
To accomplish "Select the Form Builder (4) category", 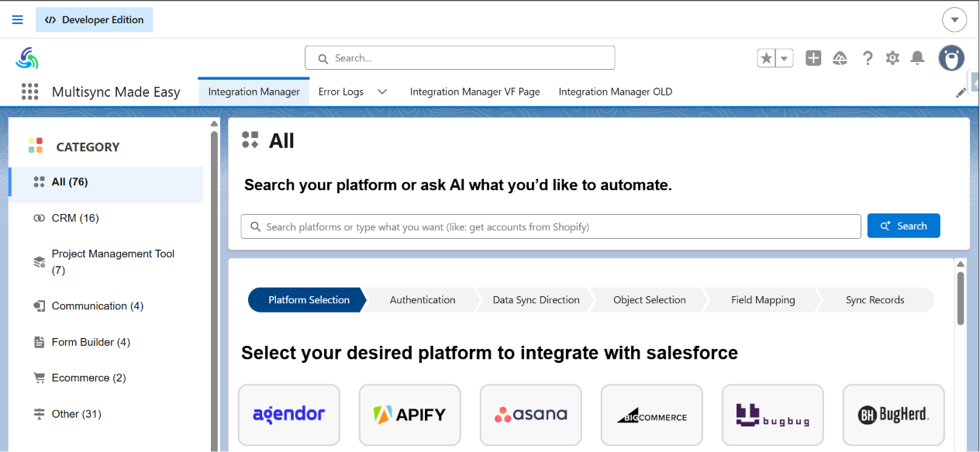I will click(106, 342).
